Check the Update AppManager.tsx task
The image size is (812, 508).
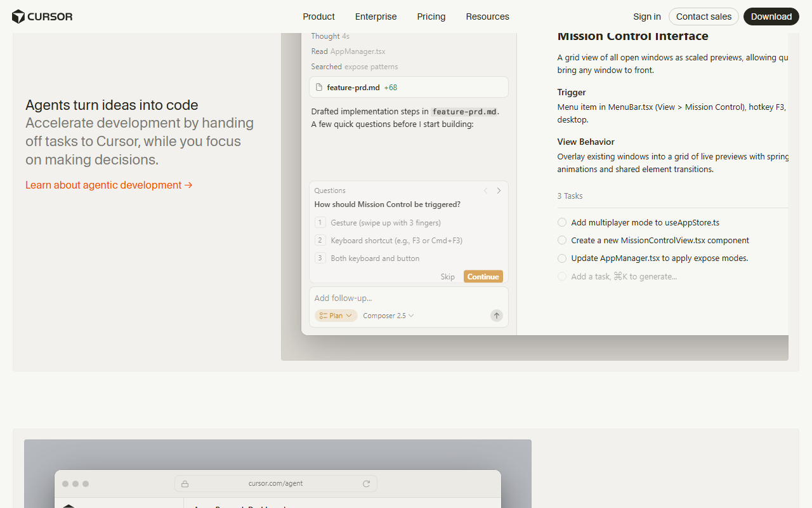[x=562, y=258]
